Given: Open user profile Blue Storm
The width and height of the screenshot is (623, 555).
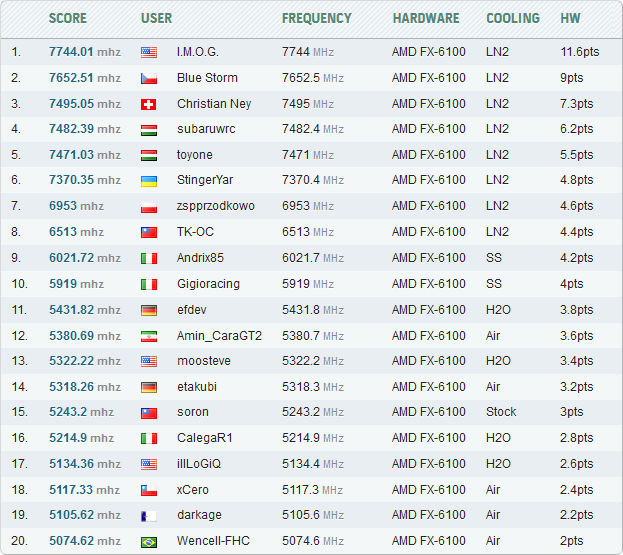Looking at the screenshot, I should click(x=207, y=77).
